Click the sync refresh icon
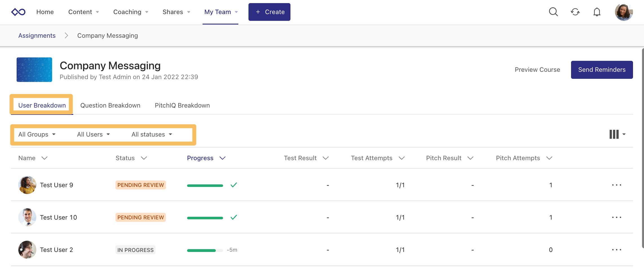 (x=575, y=12)
